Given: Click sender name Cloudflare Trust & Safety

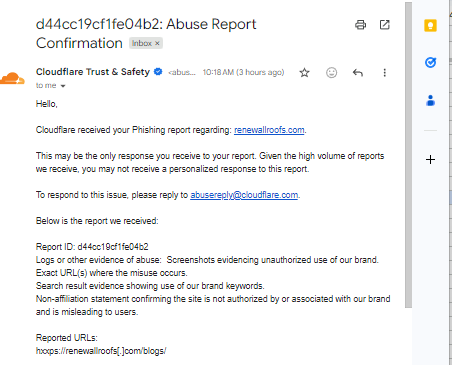Looking at the screenshot, I should pyautogui.click(x=93, y=72).
